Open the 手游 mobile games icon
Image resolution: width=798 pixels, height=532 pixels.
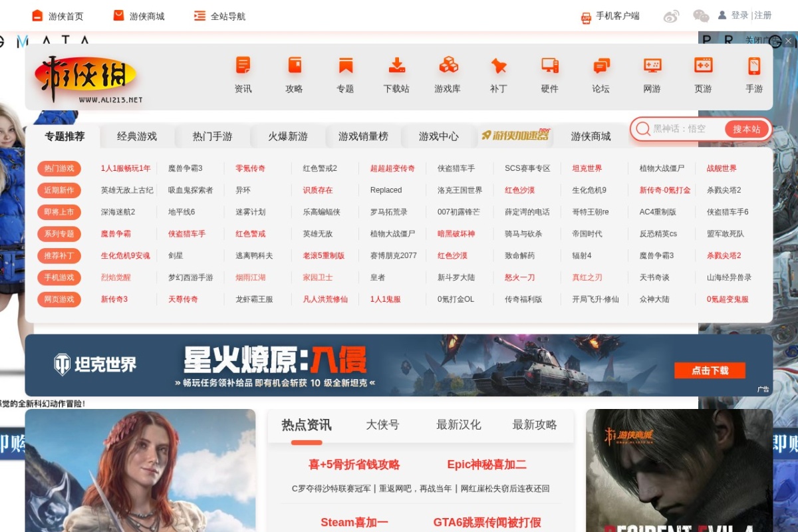click(754, 65)
